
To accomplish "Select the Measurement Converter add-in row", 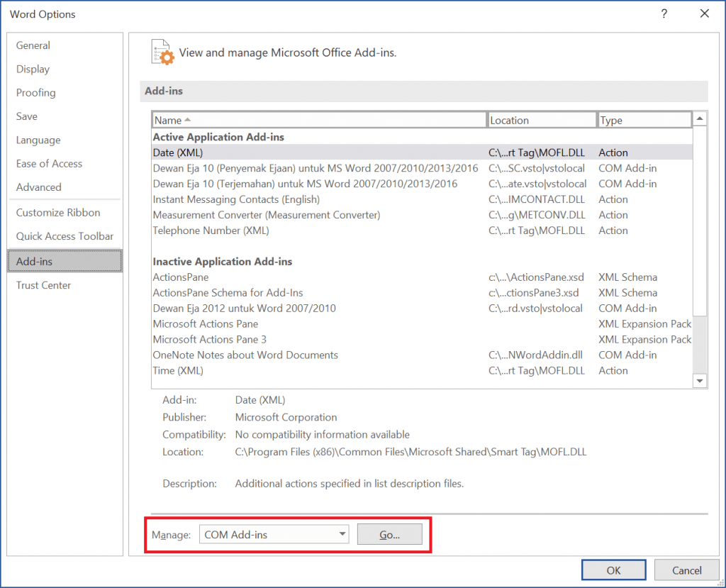I will [x=267, y=215].
